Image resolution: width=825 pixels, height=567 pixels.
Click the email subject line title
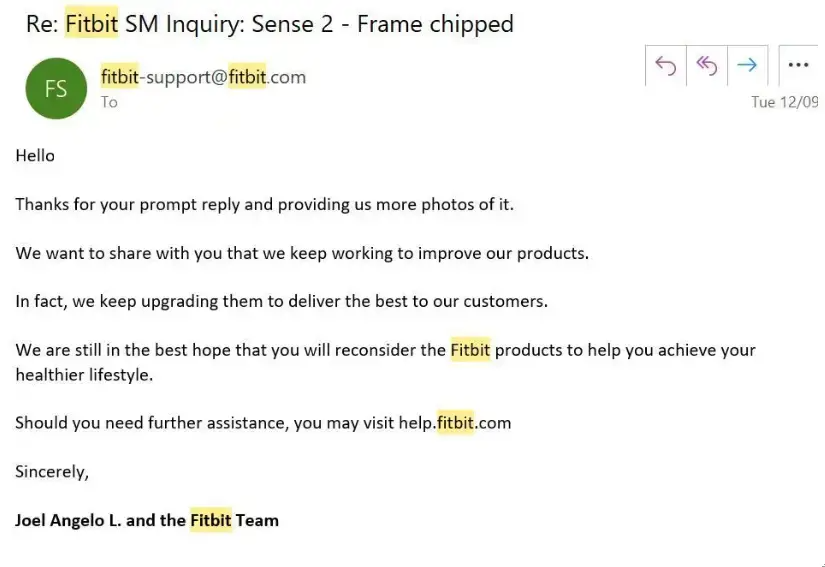270,24
